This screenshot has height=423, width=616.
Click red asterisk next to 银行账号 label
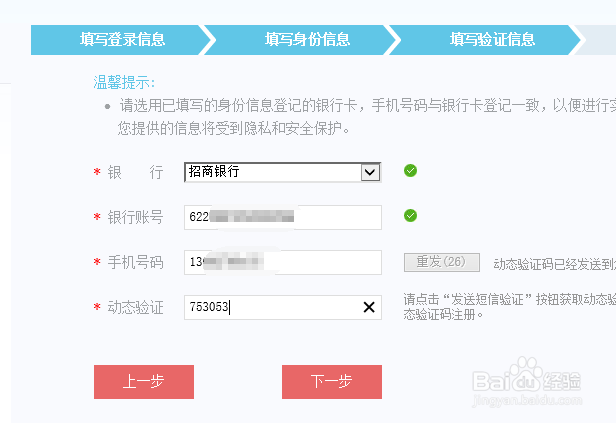click(97, 217)
